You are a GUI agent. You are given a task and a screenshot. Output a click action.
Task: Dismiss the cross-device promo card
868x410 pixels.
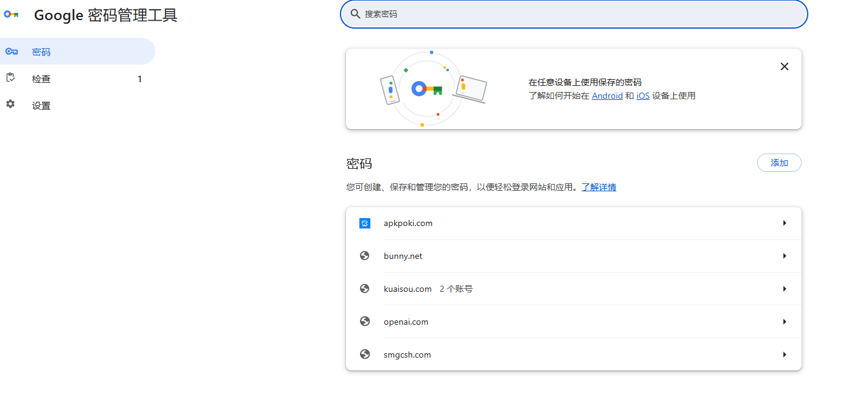click(785, 66)
